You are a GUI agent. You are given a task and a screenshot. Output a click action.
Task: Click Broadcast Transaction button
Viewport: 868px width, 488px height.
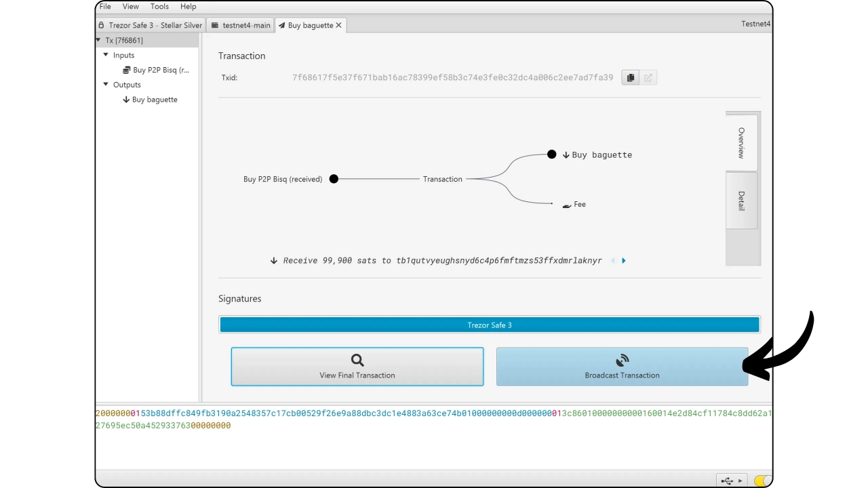coord(622,367)
